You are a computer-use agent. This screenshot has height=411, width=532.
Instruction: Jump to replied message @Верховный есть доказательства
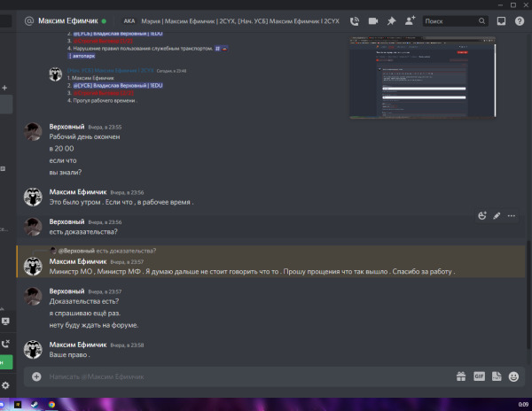coord(107,251)
